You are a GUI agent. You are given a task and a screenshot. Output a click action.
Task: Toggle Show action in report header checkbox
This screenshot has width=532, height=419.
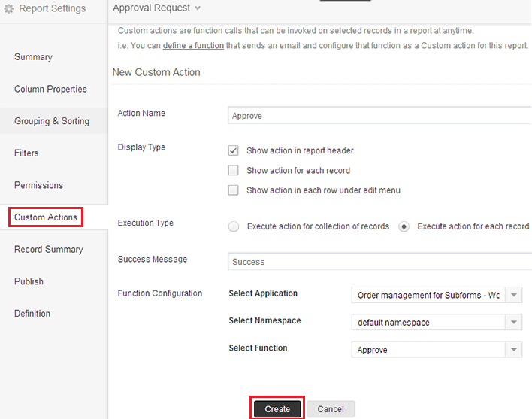(x=234, y=150)
